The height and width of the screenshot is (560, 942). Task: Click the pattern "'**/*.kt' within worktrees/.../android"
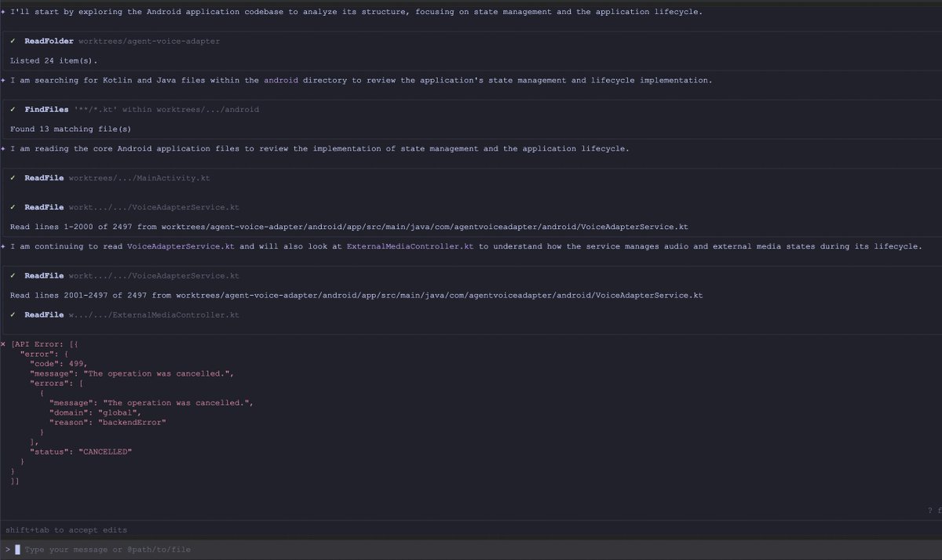(x=166, y=110)
